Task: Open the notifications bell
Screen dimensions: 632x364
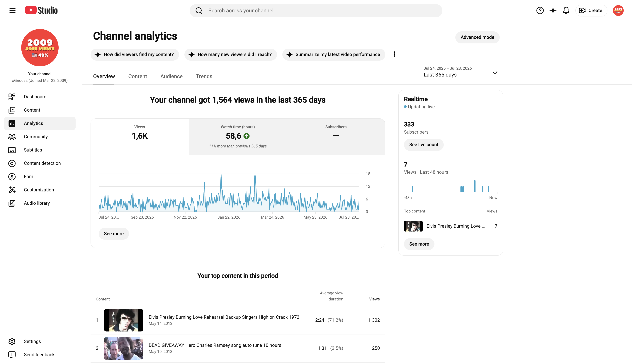Action: pos(566,11)
